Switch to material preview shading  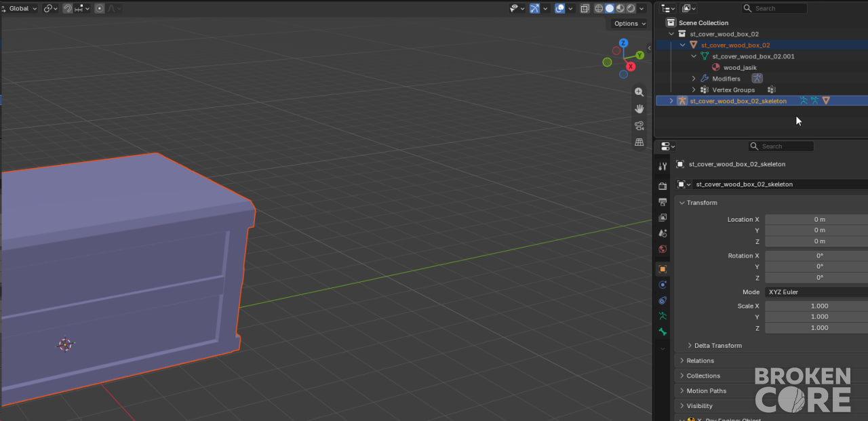tap(620, 8)
